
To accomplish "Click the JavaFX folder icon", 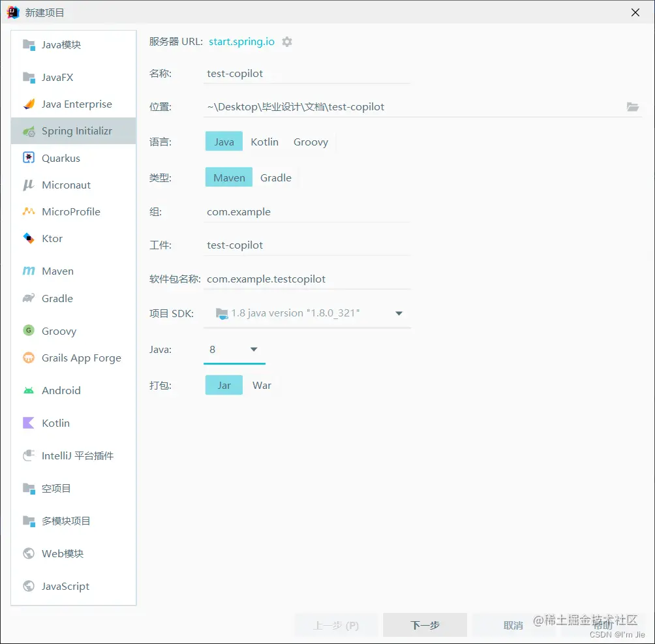I will coord(29,77).
